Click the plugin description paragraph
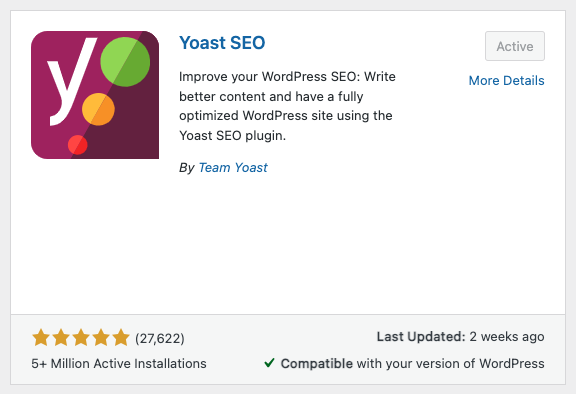The width and height of the screenshot is (576, 394). (287, 106)
